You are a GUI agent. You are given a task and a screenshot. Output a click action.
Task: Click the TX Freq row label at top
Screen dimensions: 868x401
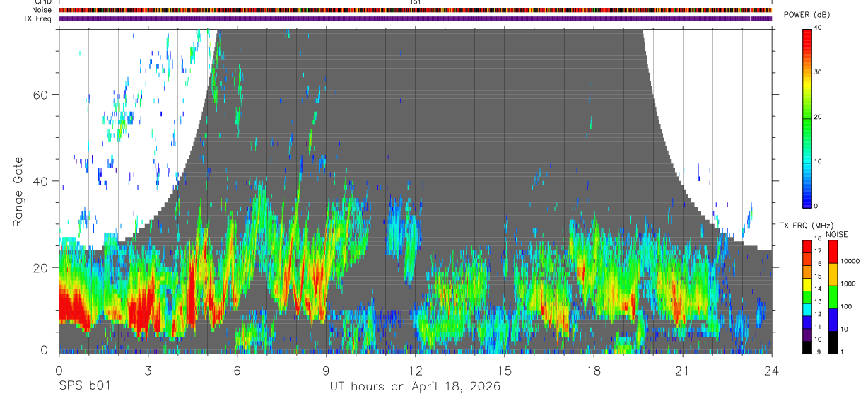pyautogui.click(x=38, y=18)
